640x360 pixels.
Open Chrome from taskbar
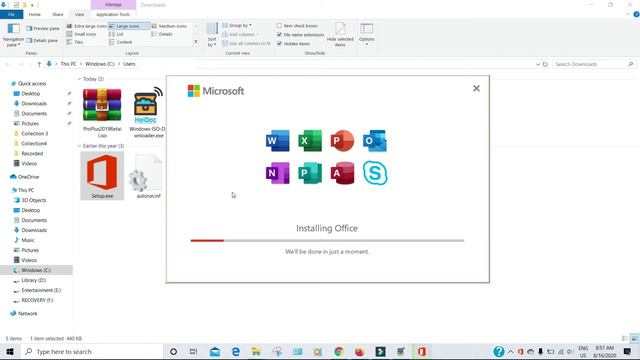pos(339,351)
